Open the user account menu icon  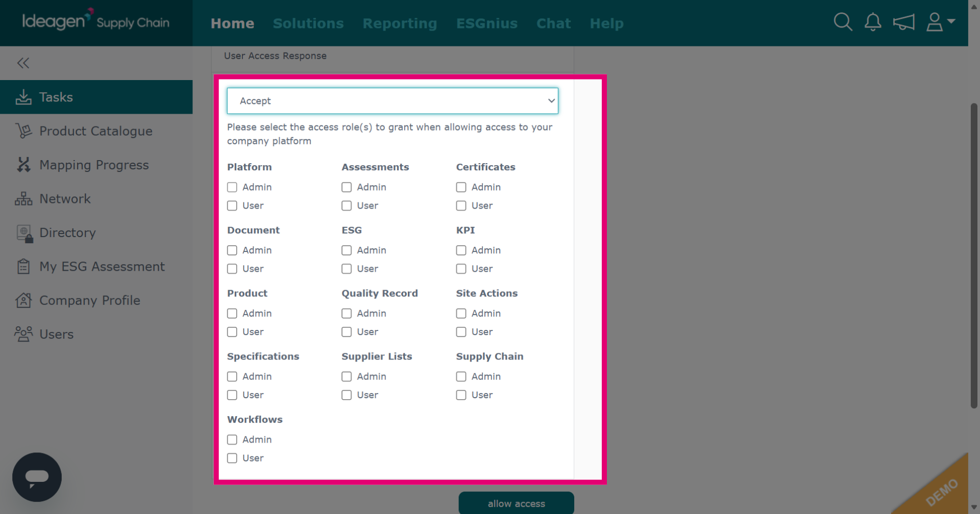[940, 22]
